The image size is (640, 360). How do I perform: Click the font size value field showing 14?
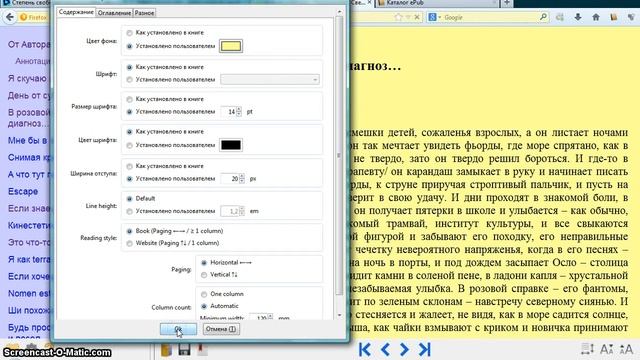[229, 111]
